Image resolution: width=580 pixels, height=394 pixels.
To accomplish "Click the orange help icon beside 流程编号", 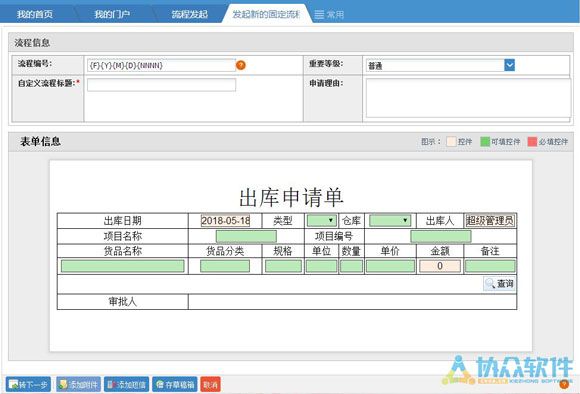I will [x=240, y=65].
